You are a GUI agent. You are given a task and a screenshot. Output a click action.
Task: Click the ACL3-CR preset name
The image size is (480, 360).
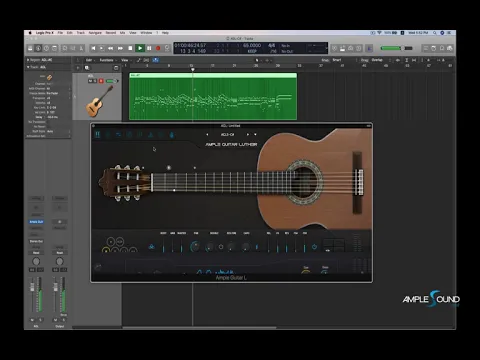click(228, 134)
